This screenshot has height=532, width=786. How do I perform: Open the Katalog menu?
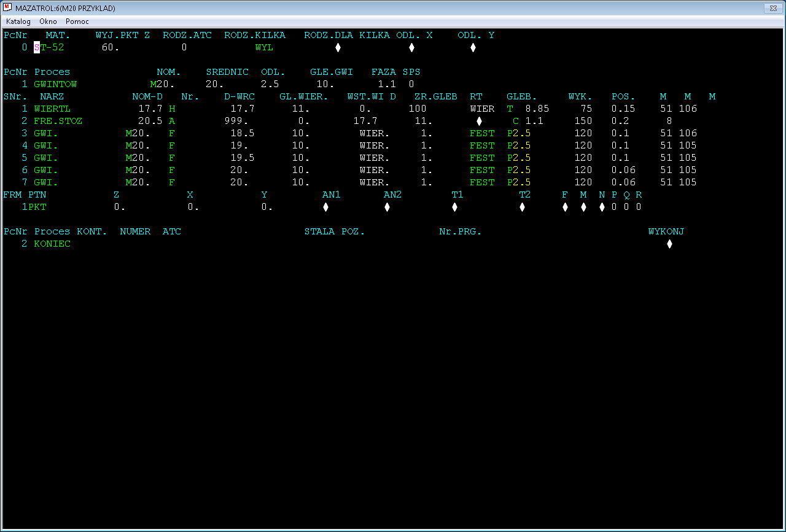pos(18,21)
